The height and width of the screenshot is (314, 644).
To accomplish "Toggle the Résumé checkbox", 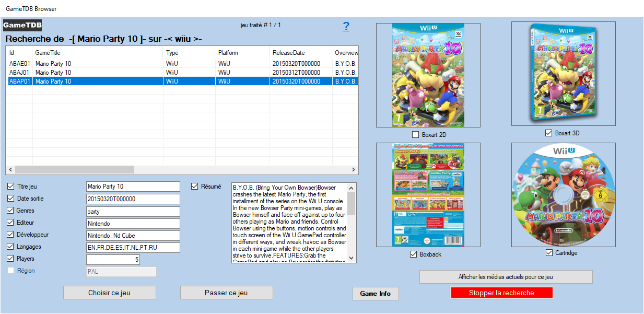I will 195,186.
